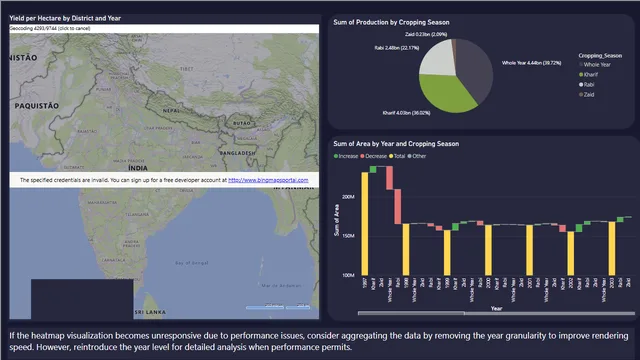This screenshot has height=360, width=640.
Task: Click the white Rabi pie slice
Action: click(x=438, y=59)
